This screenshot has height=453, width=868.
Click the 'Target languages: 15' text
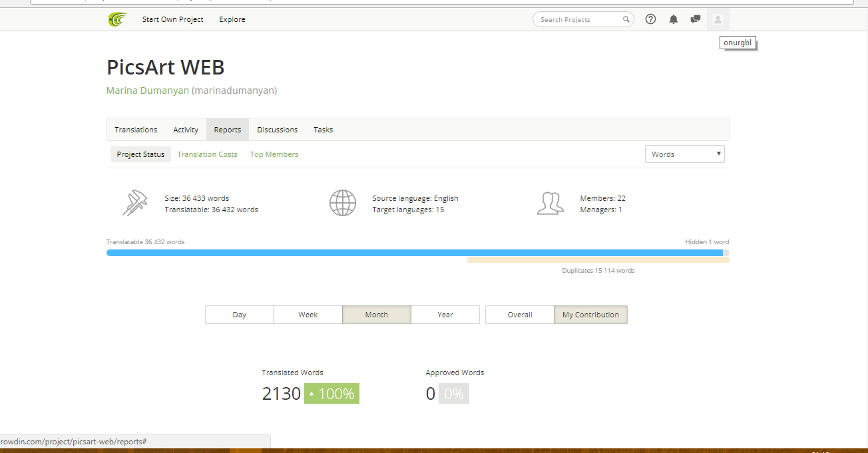[x=408, y=210]
